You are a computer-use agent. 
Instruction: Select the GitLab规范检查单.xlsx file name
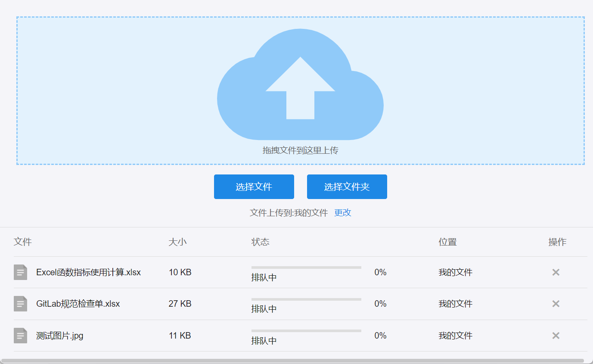[x=78, y=304]
